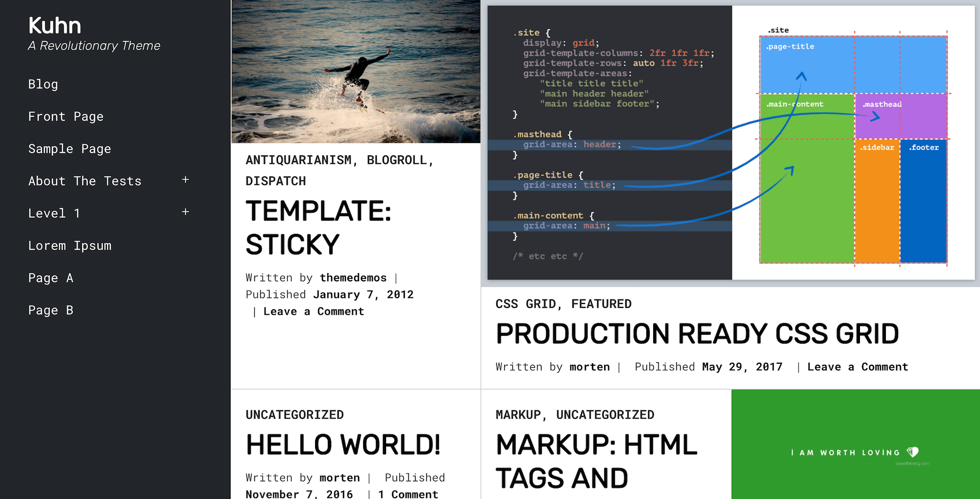This screenshot has height=499, width=980.
Task: Open Page B from the sidebar
Action: tap(50, 310)
